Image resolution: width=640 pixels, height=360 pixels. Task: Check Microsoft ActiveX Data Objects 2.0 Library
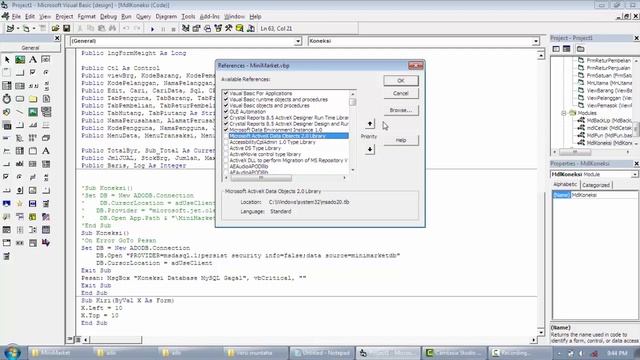(x=226, y=136)
